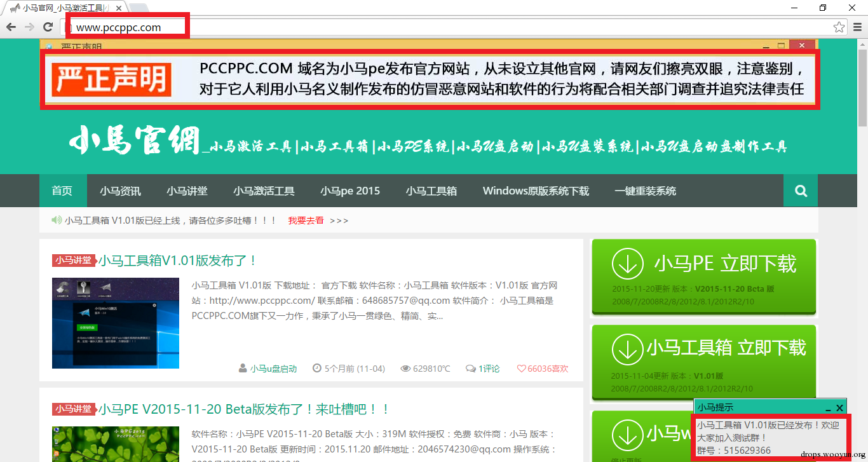Close the 严正声明 banner with red X
This screenshot has height=462, width=868.
(802, 45)
